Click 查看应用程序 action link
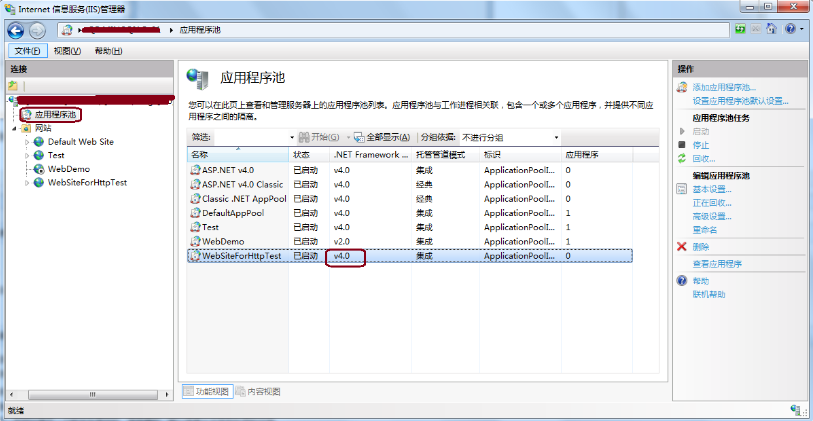The image size is (813, 421). 717,264
